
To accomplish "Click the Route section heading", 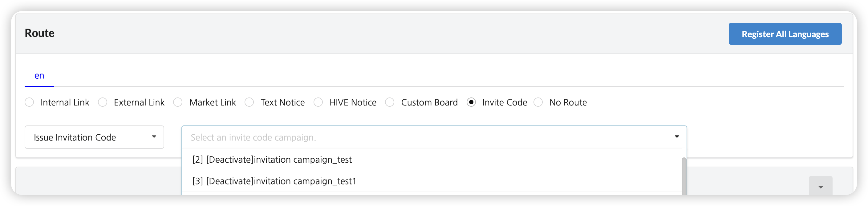I will click(40, 33).
